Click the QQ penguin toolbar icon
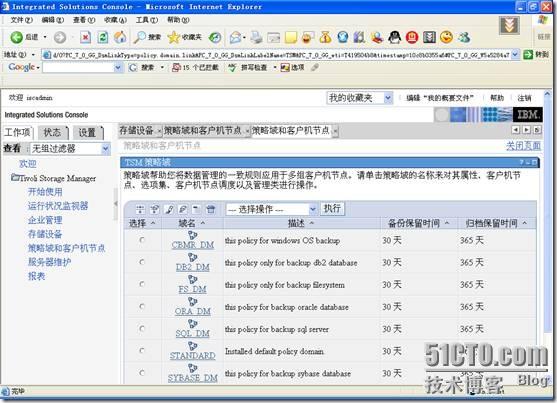Screen dimensions: 557x403 [394, 37]
